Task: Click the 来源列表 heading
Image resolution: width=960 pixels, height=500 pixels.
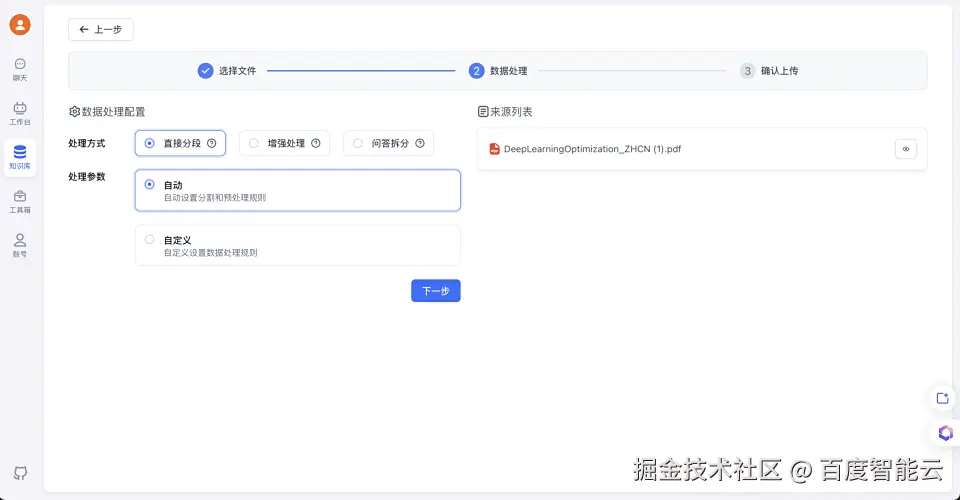Action: point(511,112)
